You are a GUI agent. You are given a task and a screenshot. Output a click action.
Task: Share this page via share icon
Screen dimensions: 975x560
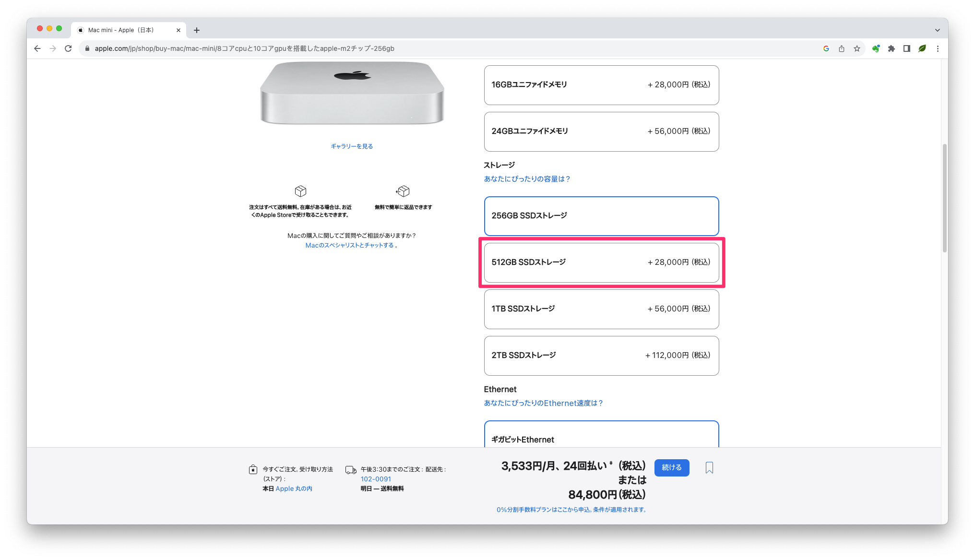[x=841, y=48]
